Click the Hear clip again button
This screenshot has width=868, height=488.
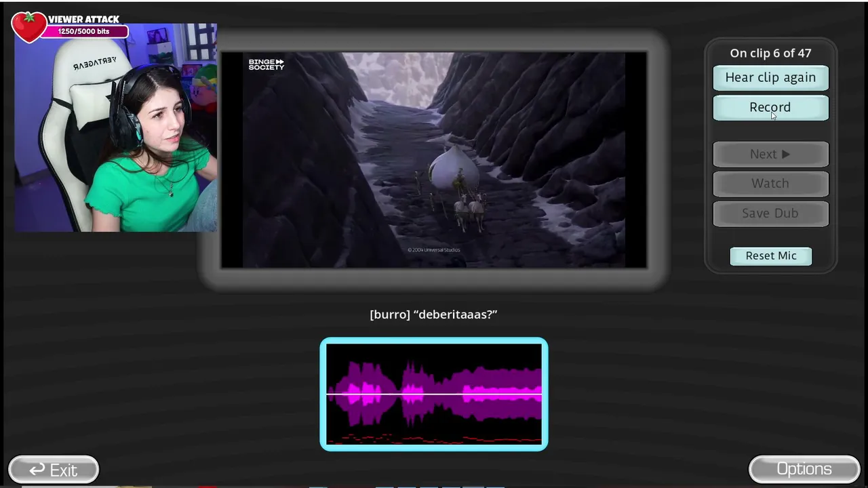point(770,77)
